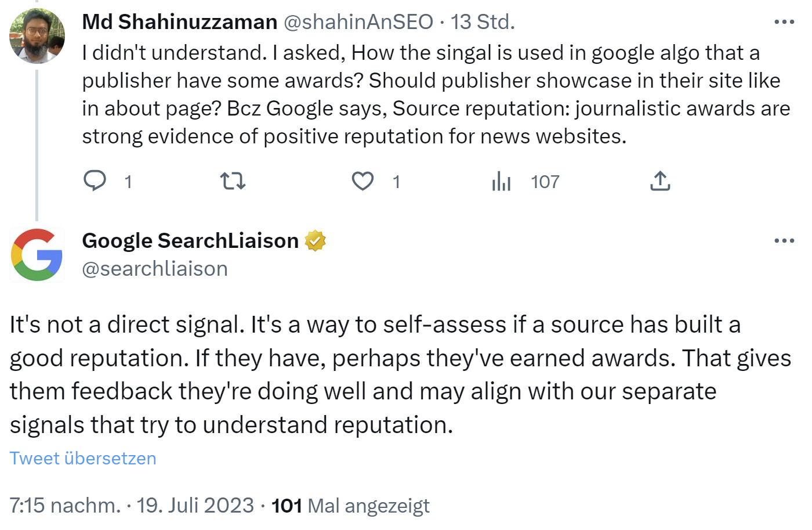Open the 13 Std. timestamp link
812x530 pixels.
pos(483,22)
